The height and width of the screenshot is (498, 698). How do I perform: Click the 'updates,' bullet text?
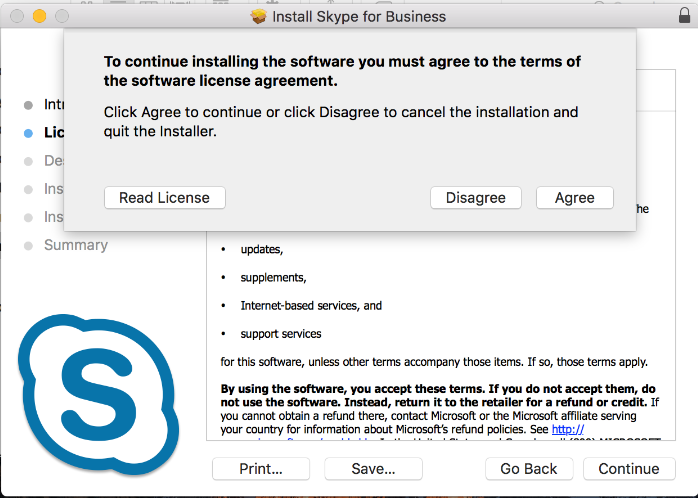tap(262, 249)
